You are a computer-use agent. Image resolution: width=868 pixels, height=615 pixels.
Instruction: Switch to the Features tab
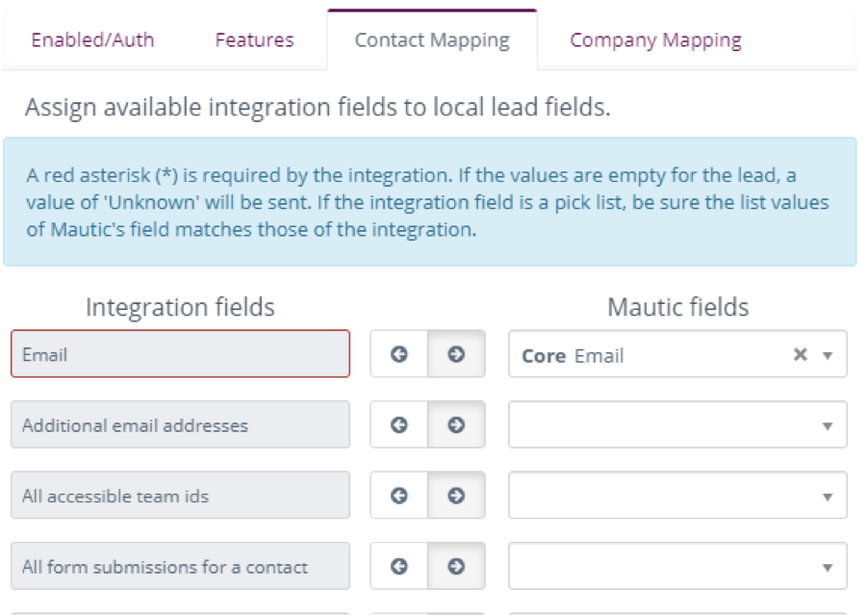click(255, 39)
